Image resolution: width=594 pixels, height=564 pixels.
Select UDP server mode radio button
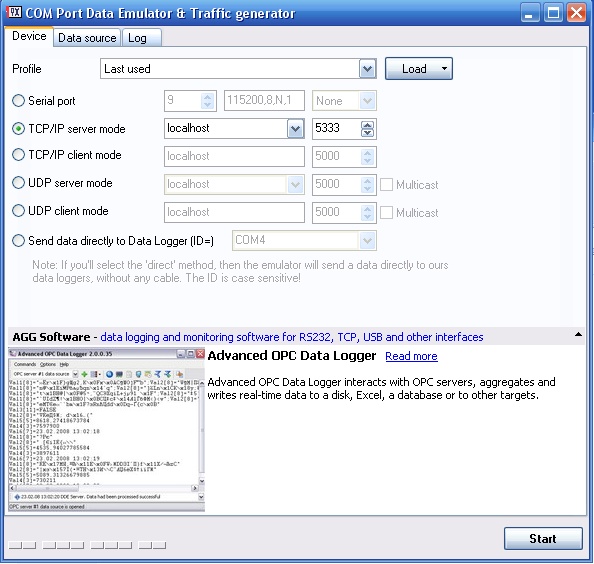tap(18, 183)
